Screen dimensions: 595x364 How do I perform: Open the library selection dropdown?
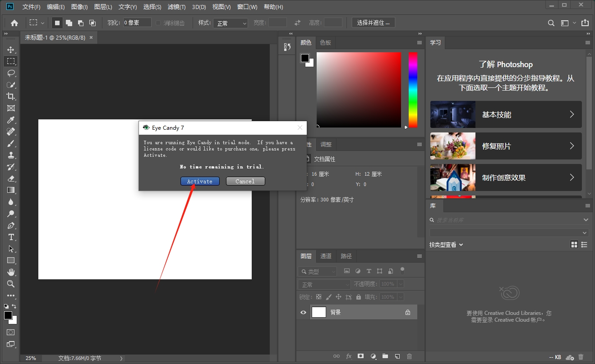pyautogui.click(x=509, y=233)
